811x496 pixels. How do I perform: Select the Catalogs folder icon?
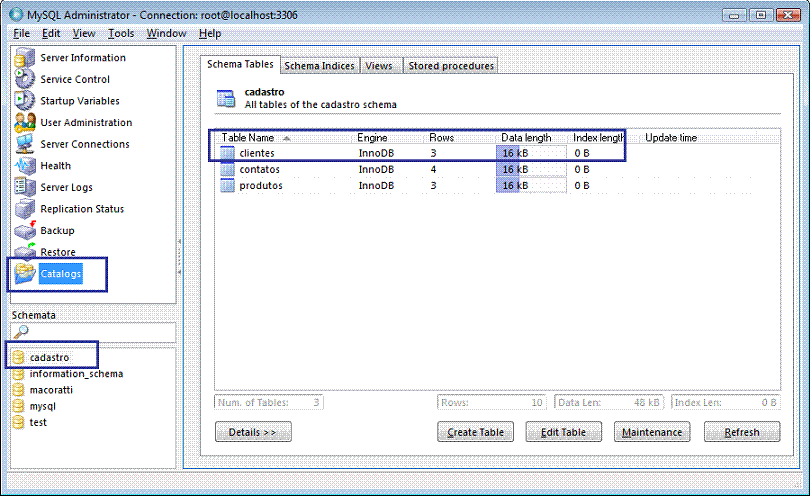click(24, 274)
